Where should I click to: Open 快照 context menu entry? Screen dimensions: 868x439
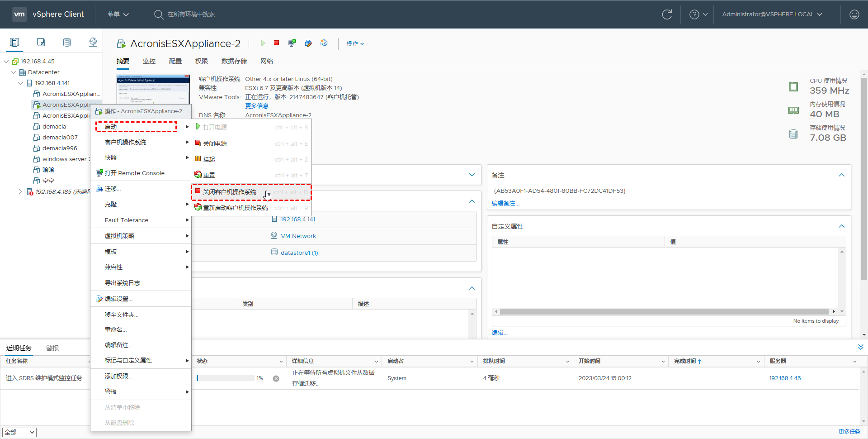coord(141,157)
